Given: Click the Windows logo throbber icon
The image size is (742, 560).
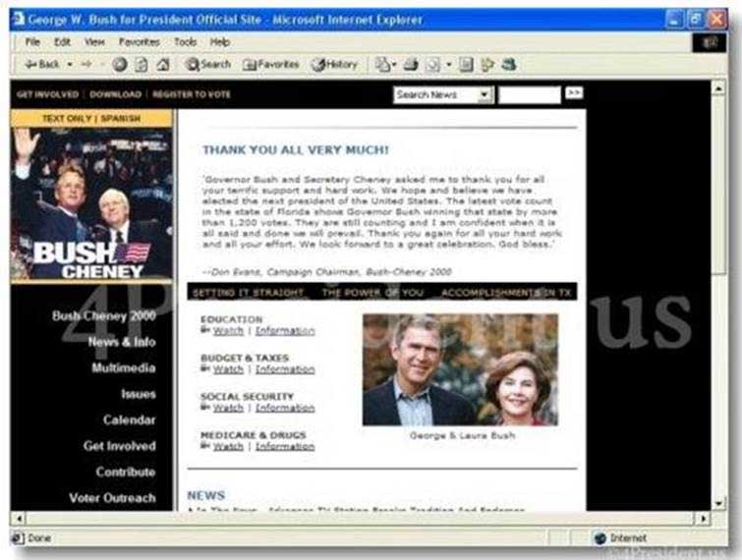Looking at the screenshot, I should pos(710,43).
